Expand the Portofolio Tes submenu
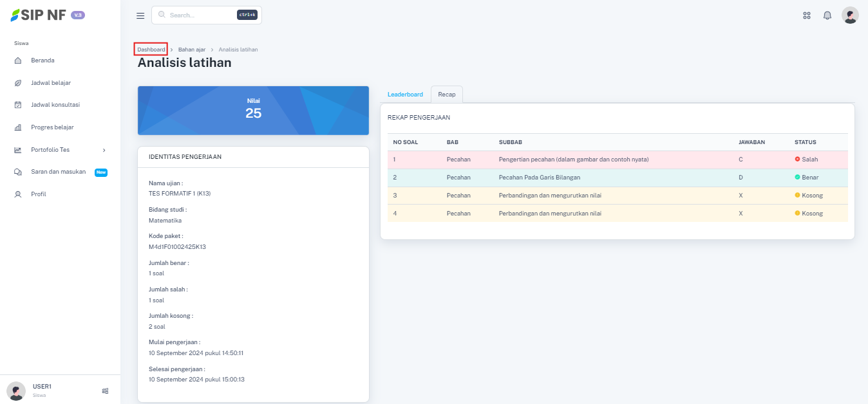 (x=104, y=150)
